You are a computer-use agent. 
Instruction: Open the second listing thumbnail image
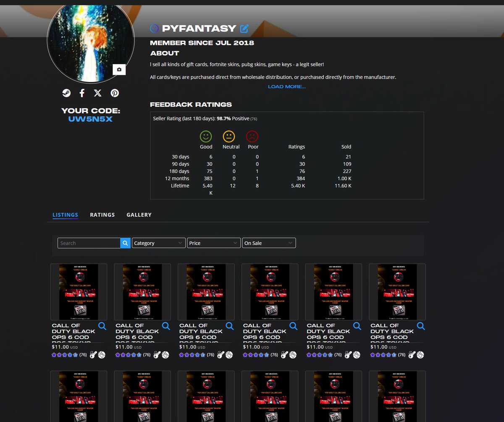[142, 292]
